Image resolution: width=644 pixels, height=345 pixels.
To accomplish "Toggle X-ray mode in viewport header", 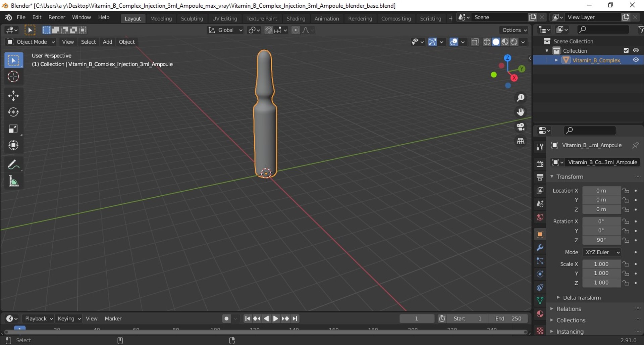I will click(475, 42).
